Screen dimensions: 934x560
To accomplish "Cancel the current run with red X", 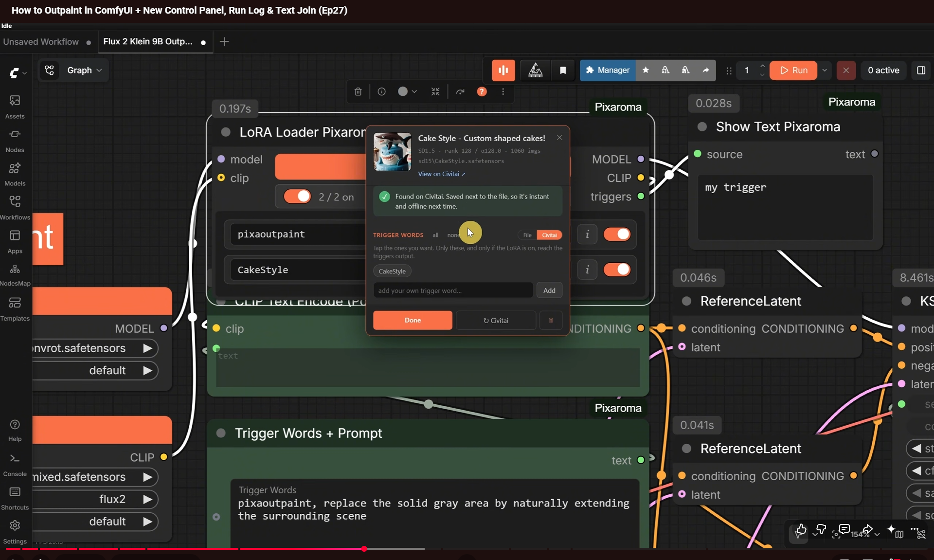I will point(846,70).
